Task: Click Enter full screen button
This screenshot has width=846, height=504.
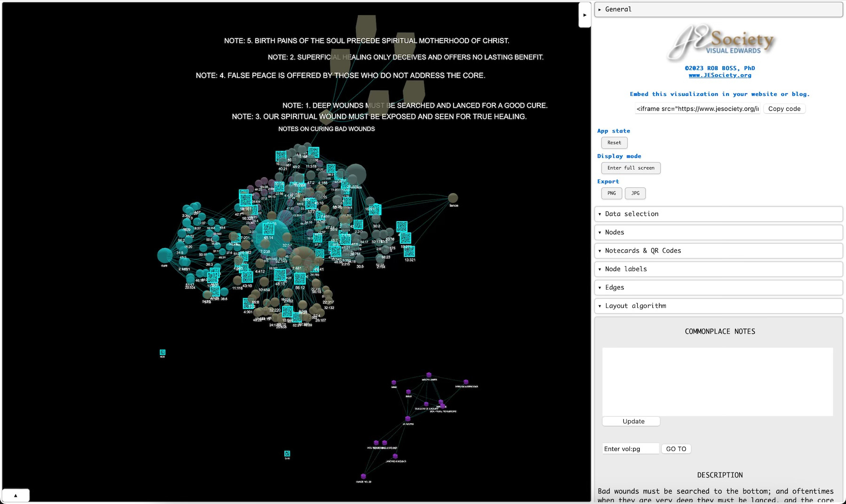Action: point(631,168)
